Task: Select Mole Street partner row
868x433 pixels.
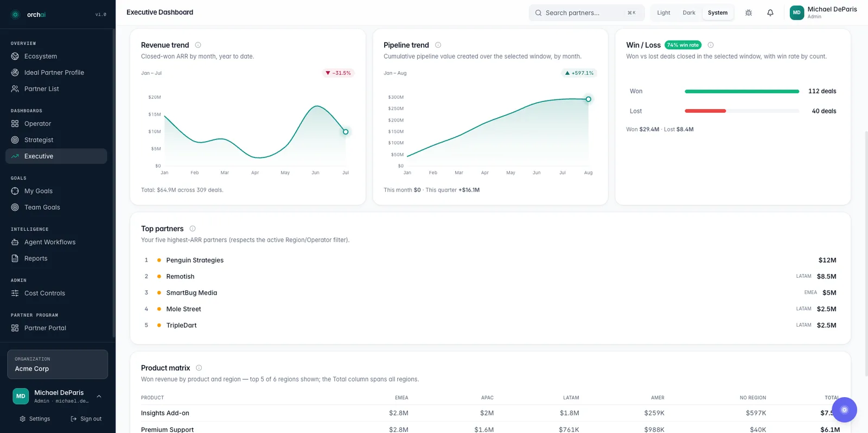Action: click(x=489, y=309)
